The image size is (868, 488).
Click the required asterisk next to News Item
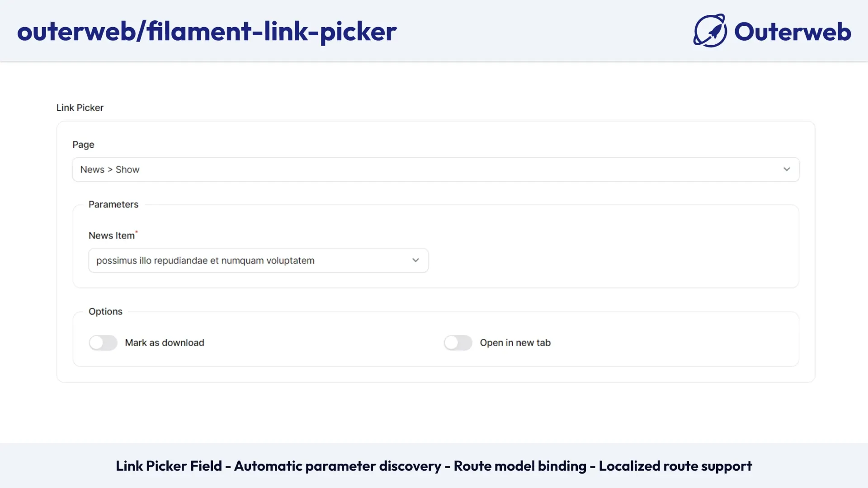pyautogui.click(x=137, y=231)
